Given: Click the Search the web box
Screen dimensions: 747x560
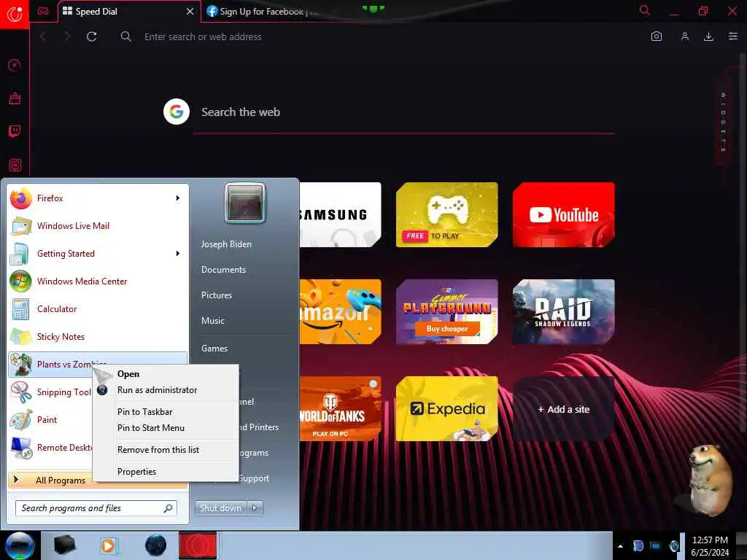Looking at the screenshot, I should point(404,112).
